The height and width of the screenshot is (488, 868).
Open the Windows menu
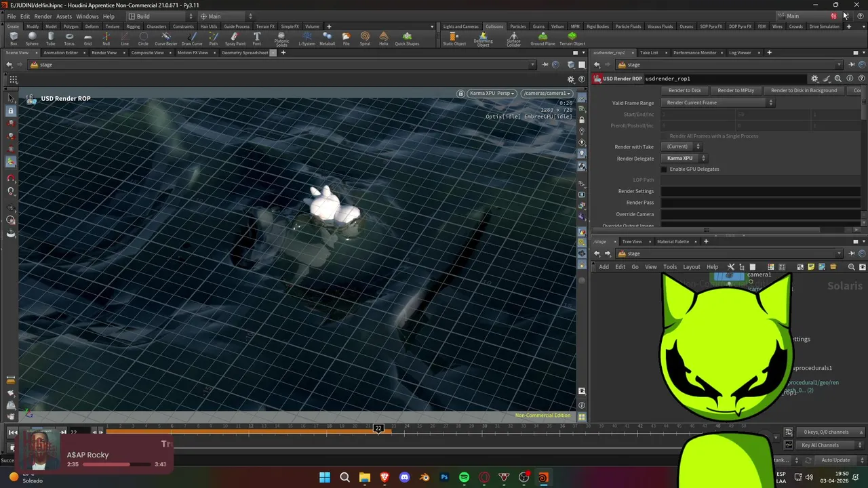(x=87, y=16)
